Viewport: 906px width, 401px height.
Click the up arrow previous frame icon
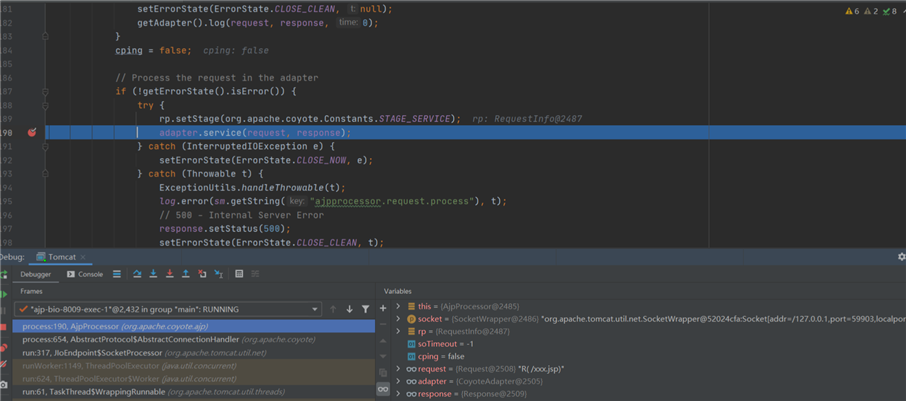pyautogui.click(x=333, y=309)
